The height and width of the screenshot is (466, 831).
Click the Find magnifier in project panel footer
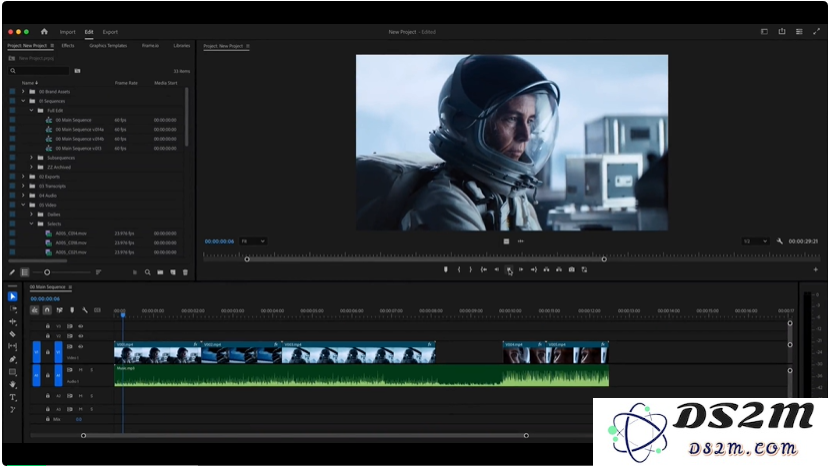(x=148, y=272)
